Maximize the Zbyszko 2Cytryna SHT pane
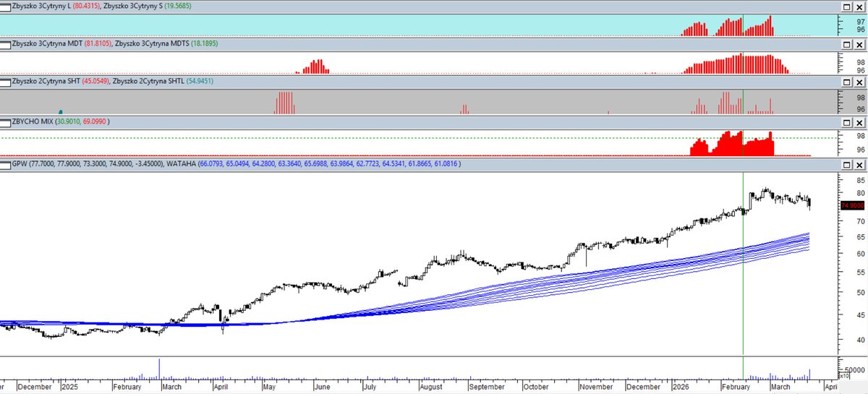The height and width of the screenshot is (394, 868). coord(848,82)
